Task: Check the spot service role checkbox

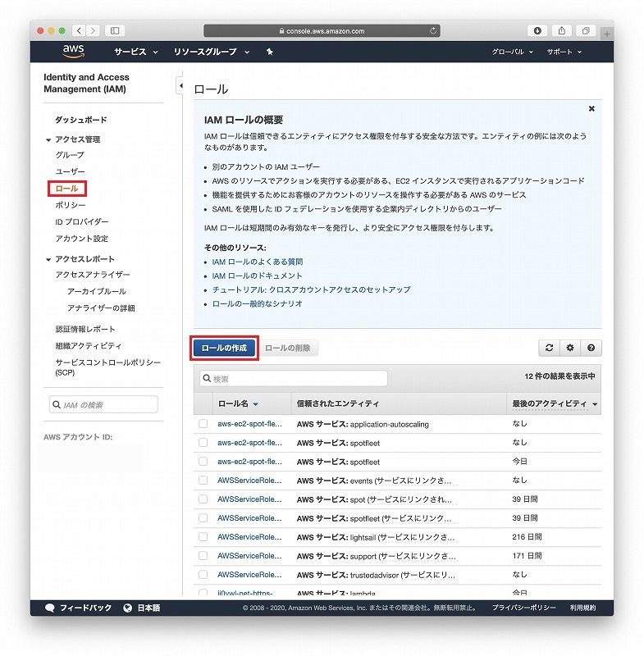Action: [203, 499]
